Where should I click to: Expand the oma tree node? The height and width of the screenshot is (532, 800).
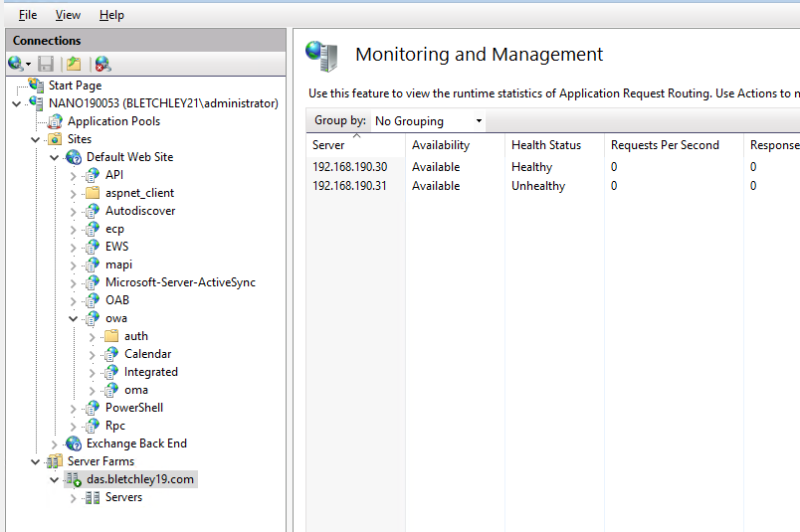coord(92,391)
